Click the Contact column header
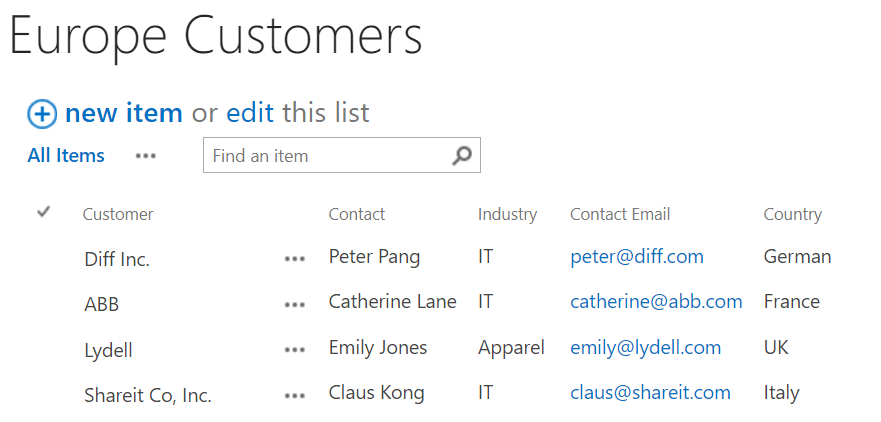Image resolution: width=881 pixels, height=422 pixels. pos(357,214)
